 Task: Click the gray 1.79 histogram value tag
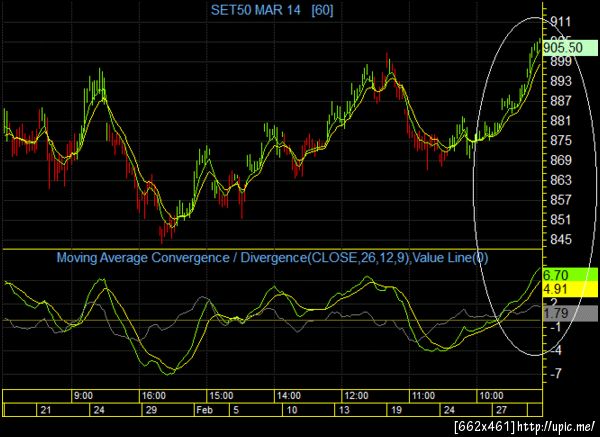[x=570, y=314]
